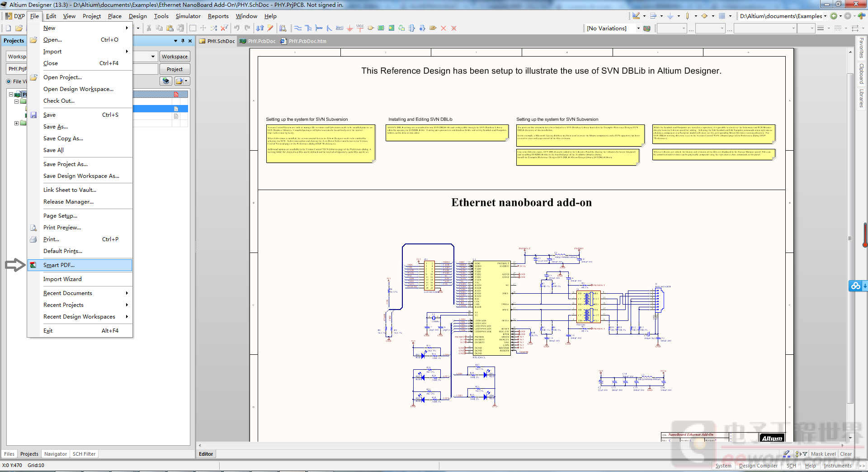Select the Place Bus tool
Screen dimensions: 868x472
308,28
